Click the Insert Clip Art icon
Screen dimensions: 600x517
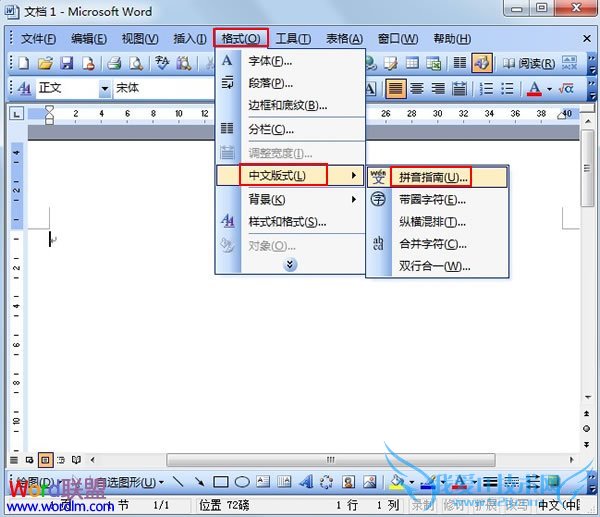(348, 482)
